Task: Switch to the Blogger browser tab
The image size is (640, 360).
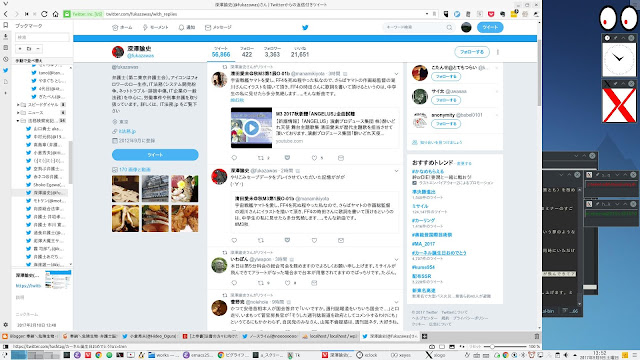Action: click(30, 336)
